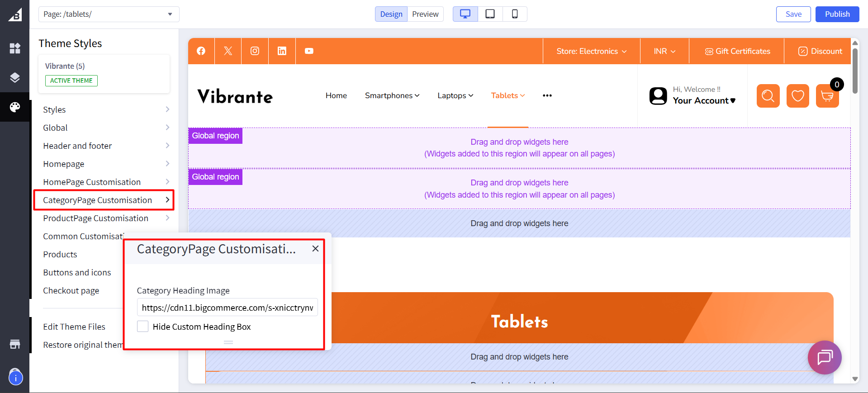Close the CategoryPage Customisation popup
The height and width of the screenshot is (393, 868).
coord(315,248)
